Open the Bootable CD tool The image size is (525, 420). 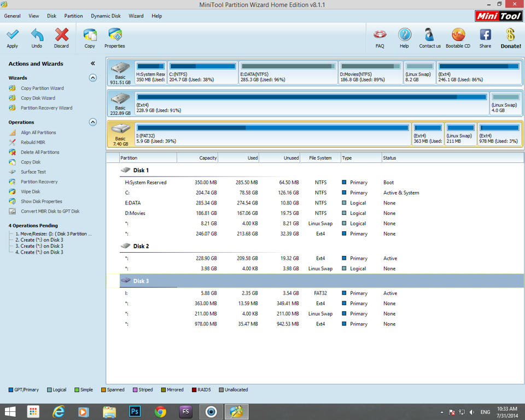[458, 36]
